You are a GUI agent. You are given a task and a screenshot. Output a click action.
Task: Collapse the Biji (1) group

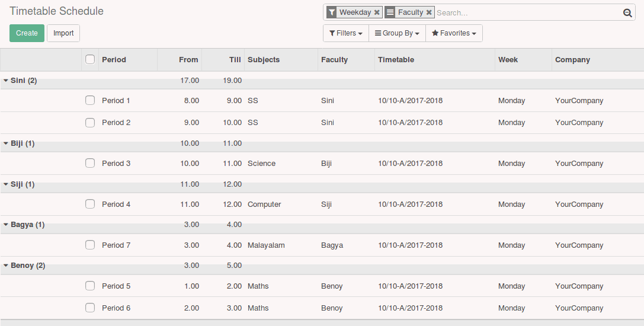point(20,143)
